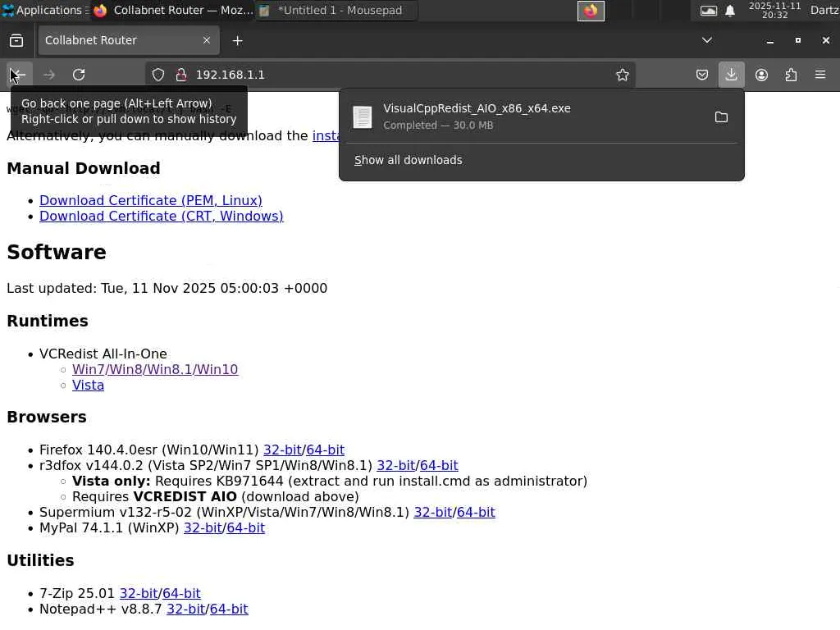Viewport: 840px width, 630px height.
Task: Click the Requires VCREDIST AIO note
Action: click(x=216, y=496)
